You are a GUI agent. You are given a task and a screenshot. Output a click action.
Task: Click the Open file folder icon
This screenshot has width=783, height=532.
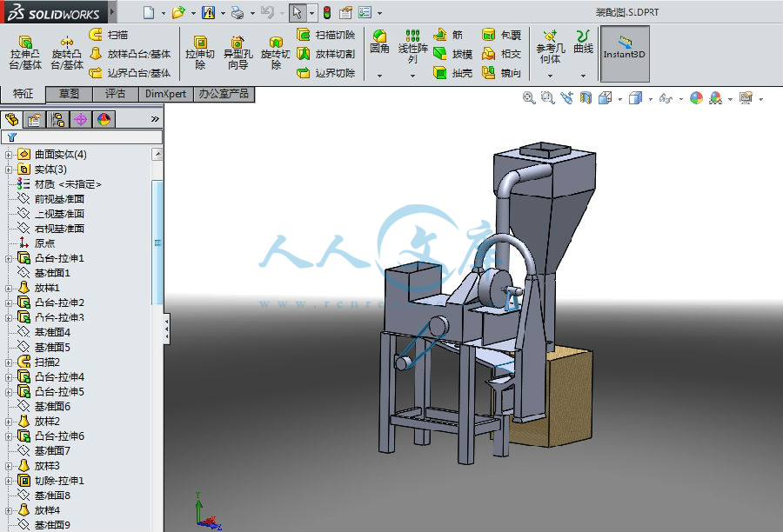[x=178, y=12]
